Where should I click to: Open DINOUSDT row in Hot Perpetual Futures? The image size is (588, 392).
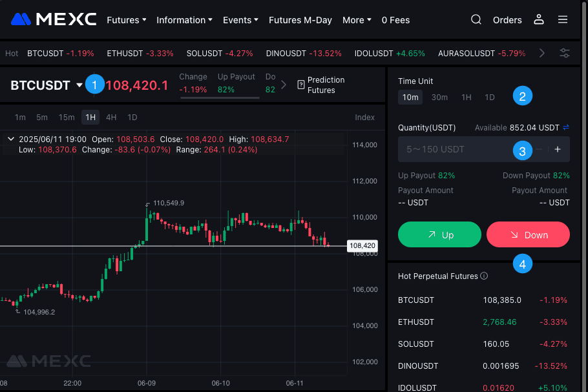coord(483,366)
